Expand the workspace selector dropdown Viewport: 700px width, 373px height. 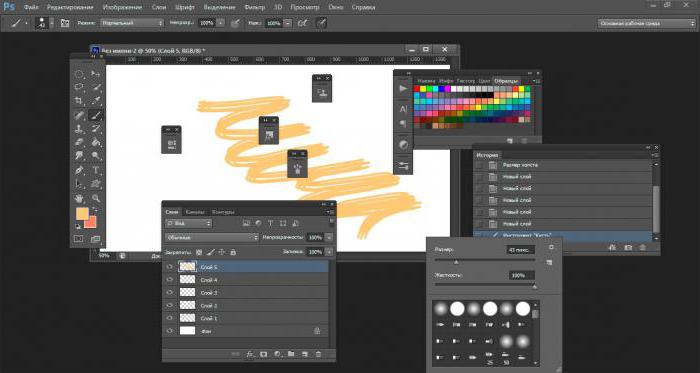(646, 24)
